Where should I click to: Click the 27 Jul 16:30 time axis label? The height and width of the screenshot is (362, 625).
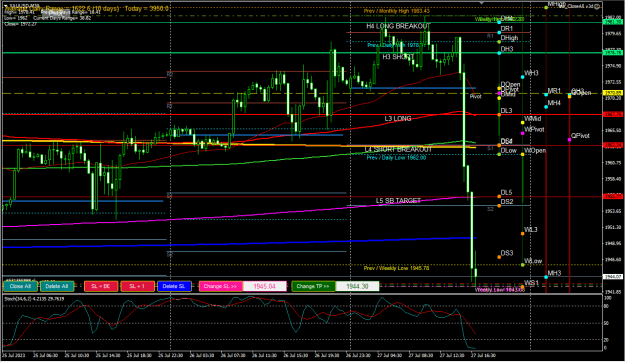click(483, 355)
